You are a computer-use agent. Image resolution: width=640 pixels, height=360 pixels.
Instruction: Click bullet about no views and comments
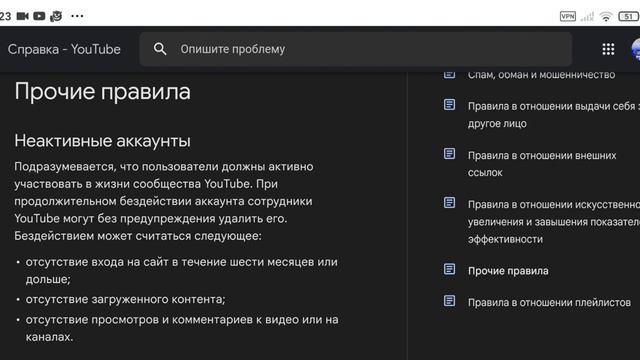[x=182, y=328]
